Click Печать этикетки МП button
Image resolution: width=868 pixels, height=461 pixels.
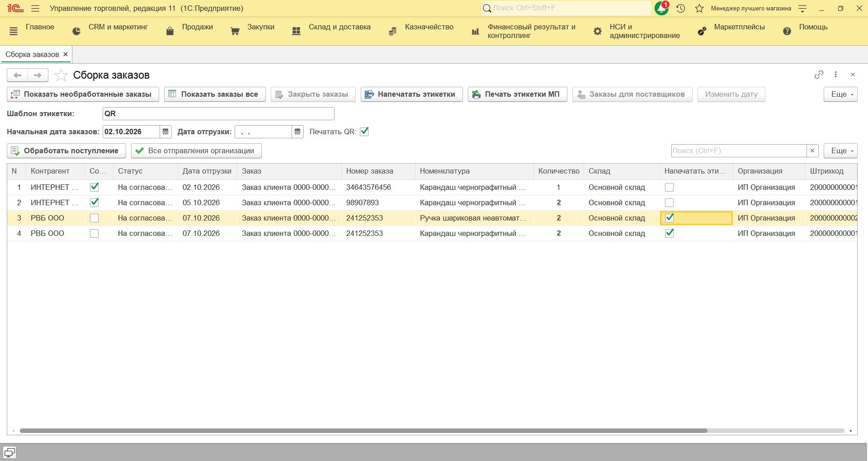tap(518, 94)
